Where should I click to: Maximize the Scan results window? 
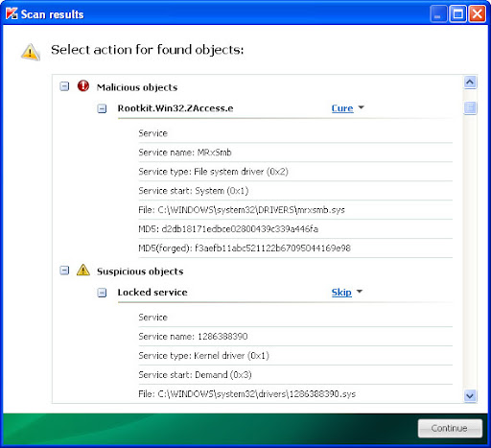click(457, 13)
